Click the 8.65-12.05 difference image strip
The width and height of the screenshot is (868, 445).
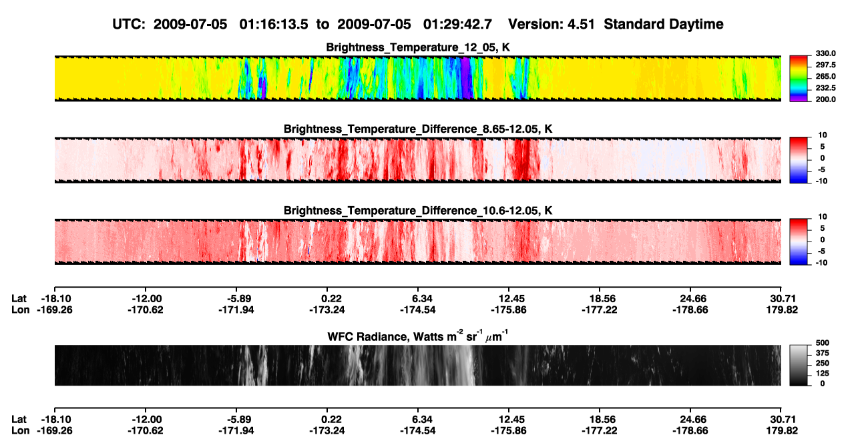coord(417,160)
